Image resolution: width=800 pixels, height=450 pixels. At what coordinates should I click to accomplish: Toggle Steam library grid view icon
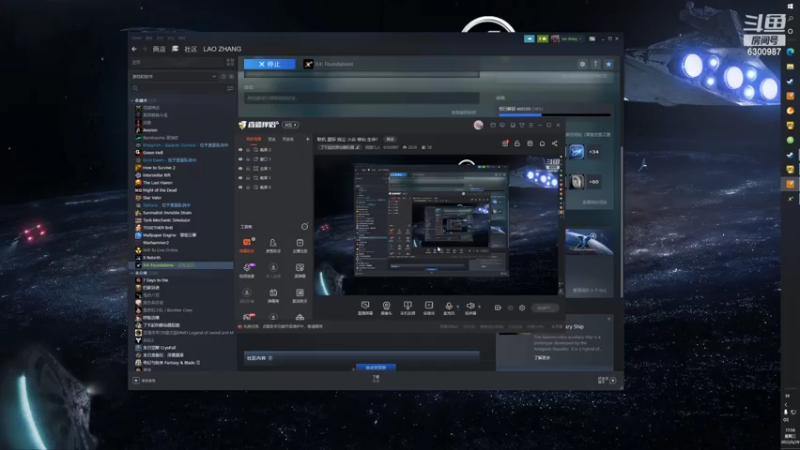pyautogui.click(x=230, y=62)
